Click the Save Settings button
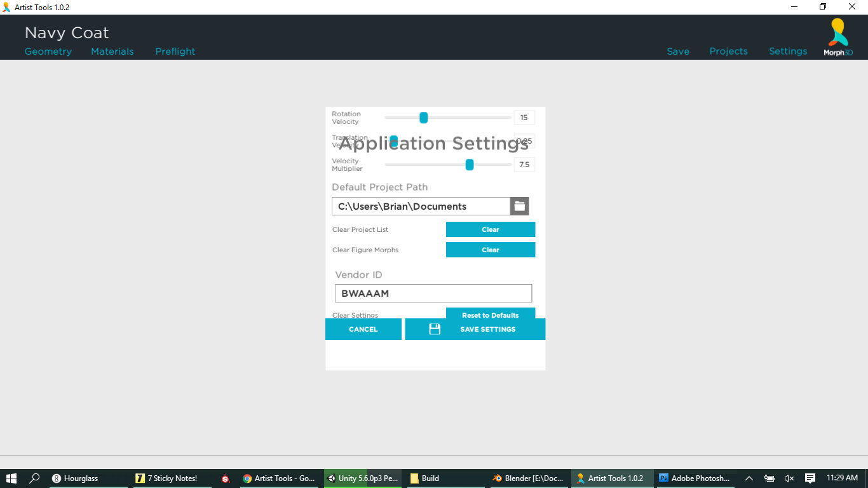The width and height of the screenshot is (868, 488). pyautogui.click(x=475, y=329)
